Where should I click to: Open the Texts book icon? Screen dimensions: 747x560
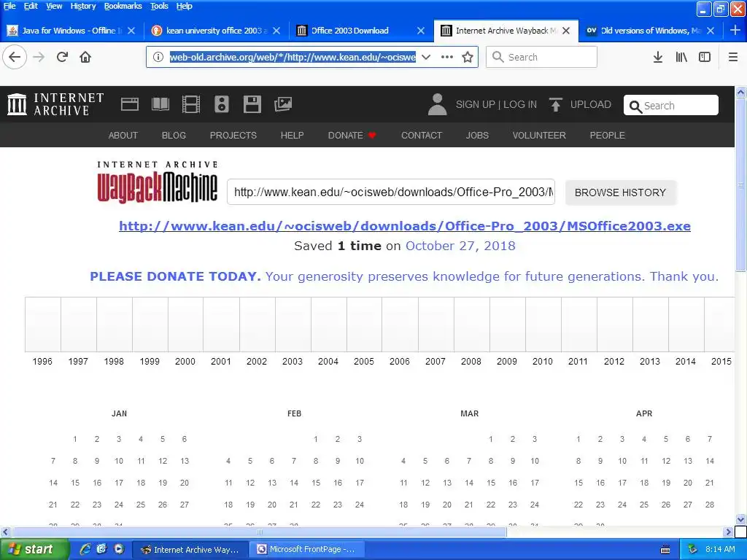(x=160, y=104)
